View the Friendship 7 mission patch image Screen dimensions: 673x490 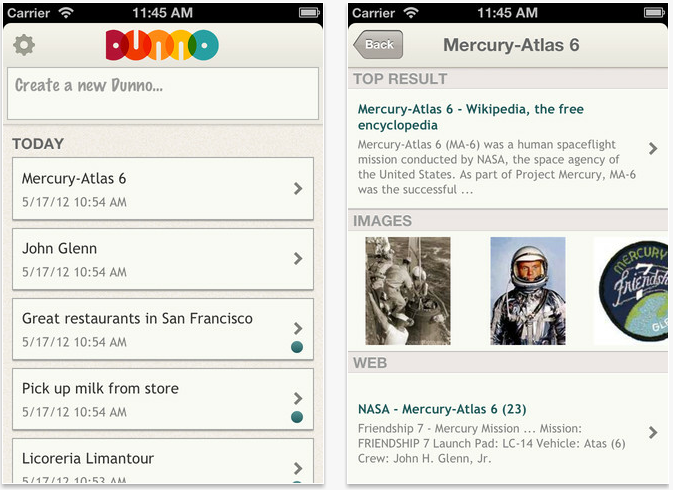(x=633, y=291)
